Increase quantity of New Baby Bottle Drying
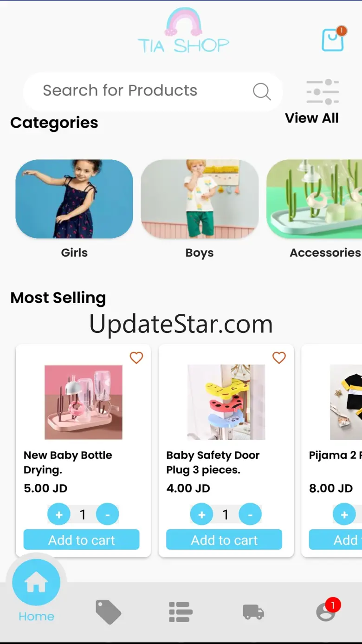Viewport: 362px width, 644px height. (59, 515)
